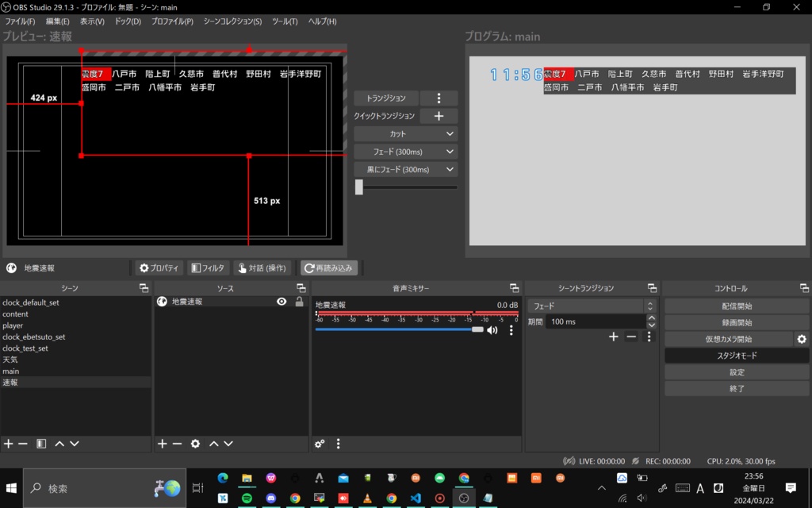Viewport: 812px width, 508px height.
Task: Mute the 地震速報 audio speaker icon
Action: 492,329
